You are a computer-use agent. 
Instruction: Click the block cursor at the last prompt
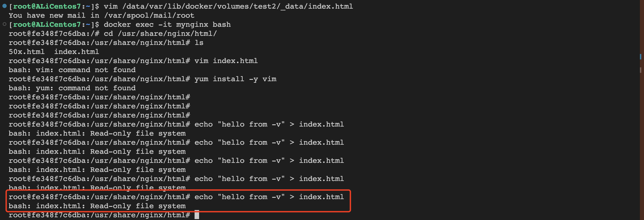[197, 215]
